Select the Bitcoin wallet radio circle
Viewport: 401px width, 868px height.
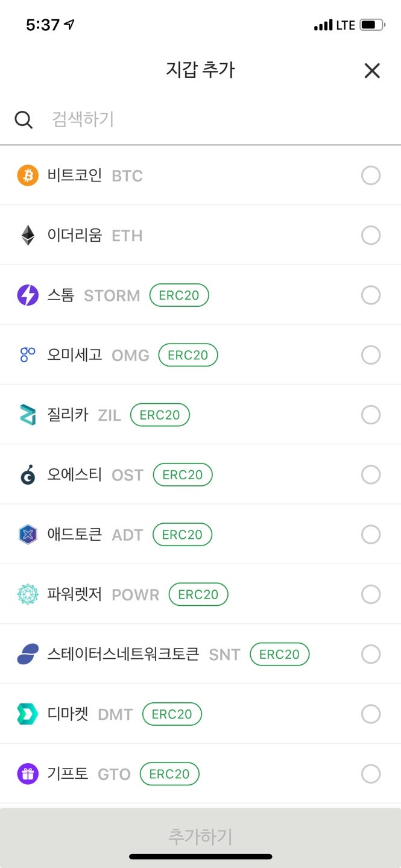pyautogui.click(x=371, y=175)
